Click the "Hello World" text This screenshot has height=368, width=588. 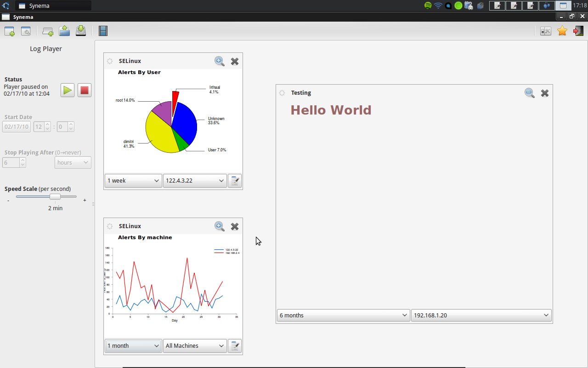(x=331, y=110)
